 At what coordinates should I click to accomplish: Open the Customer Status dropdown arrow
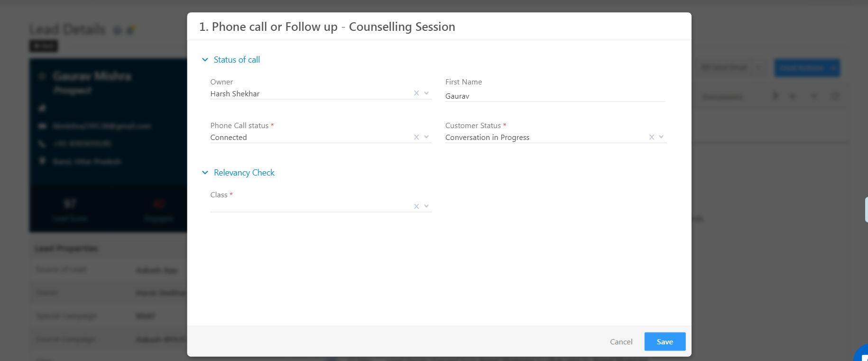click(661, 137)
